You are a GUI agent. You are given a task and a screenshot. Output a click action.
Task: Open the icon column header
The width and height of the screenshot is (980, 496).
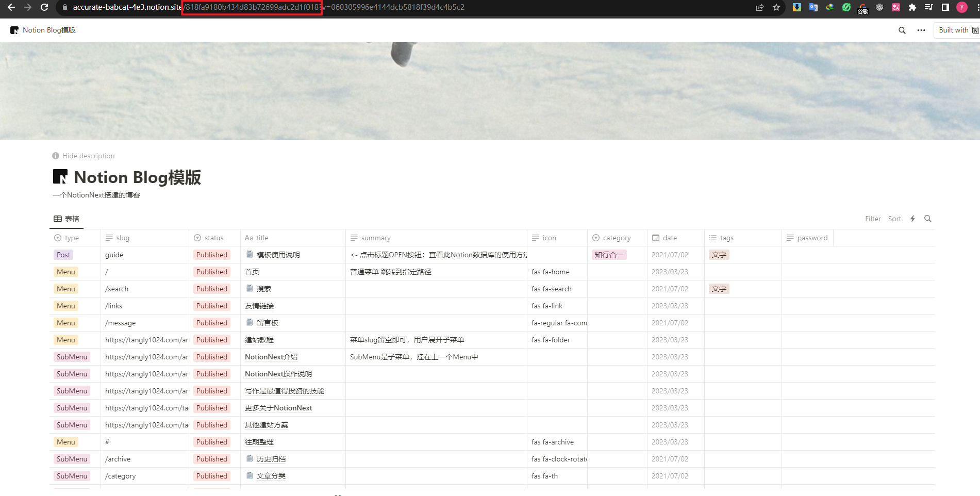click(x=557, y=238)
